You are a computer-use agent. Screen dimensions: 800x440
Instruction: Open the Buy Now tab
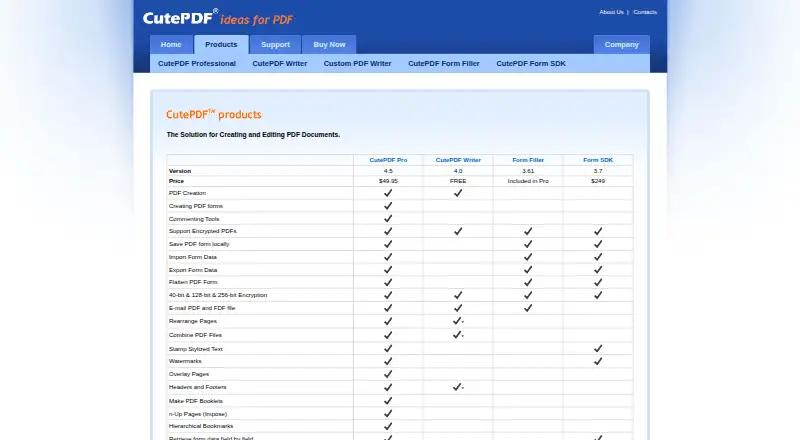(329, 44)
